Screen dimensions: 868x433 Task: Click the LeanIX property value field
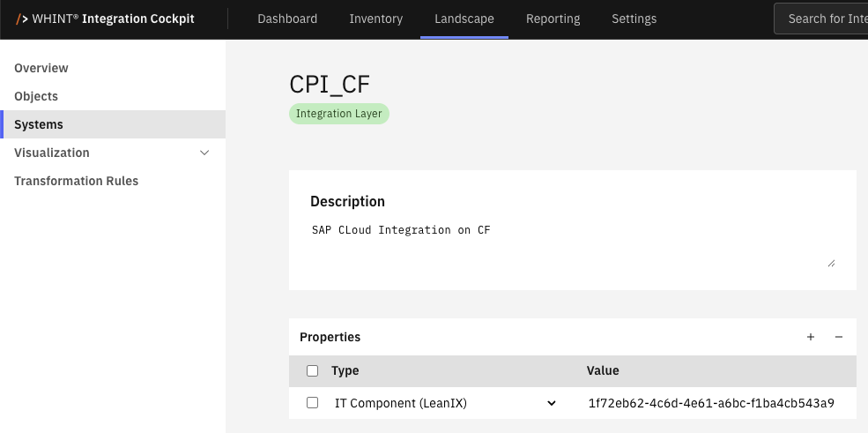[x=710, y=403]
